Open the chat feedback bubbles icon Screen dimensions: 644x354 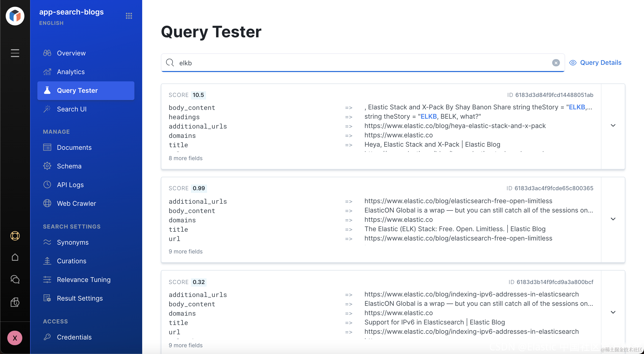point(15,279)
